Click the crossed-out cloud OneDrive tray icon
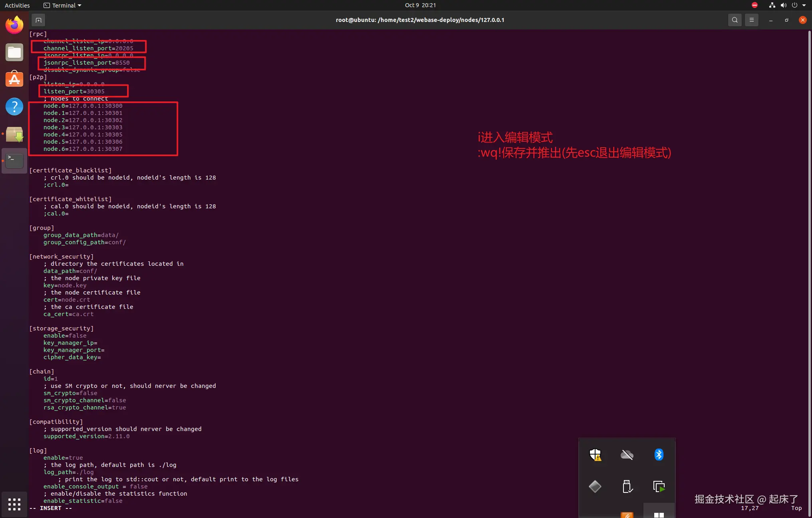The width and height of the screenshot is (812, 518). (627, 455)
